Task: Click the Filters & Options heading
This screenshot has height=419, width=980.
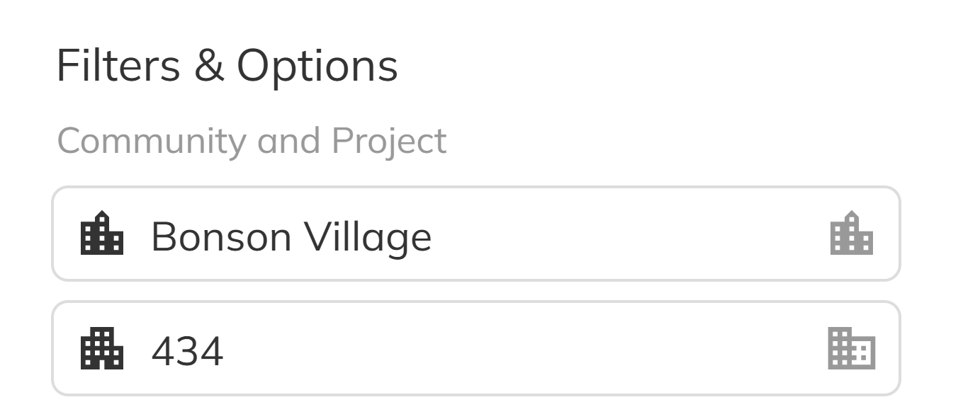Action: [227, 67]
